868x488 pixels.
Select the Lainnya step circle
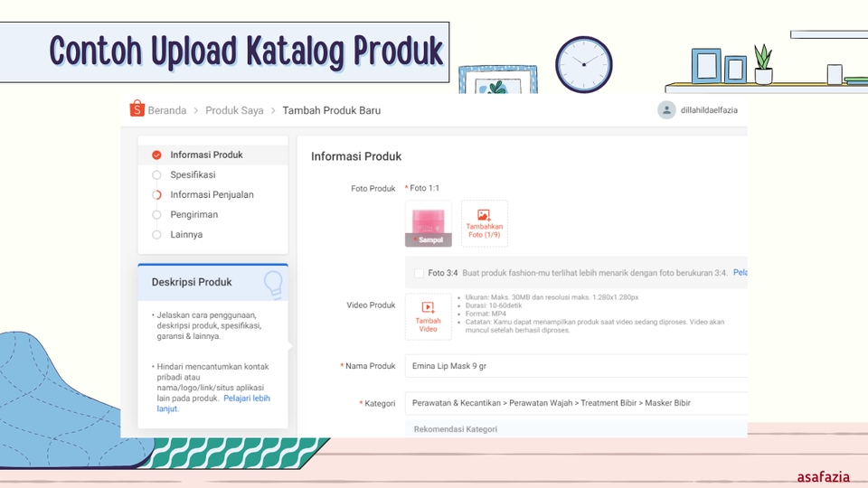(156, 235)
